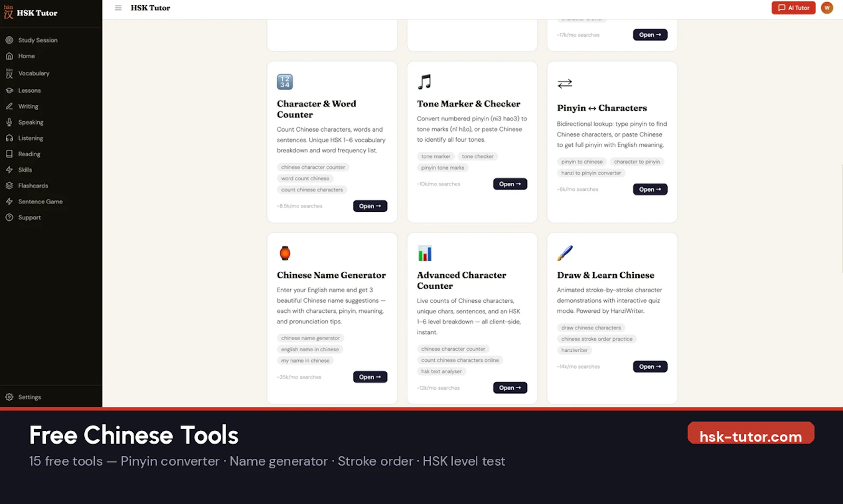The image size is (843, 504).
Task: Open Settings in sidebar
Action: coord(30,397)
